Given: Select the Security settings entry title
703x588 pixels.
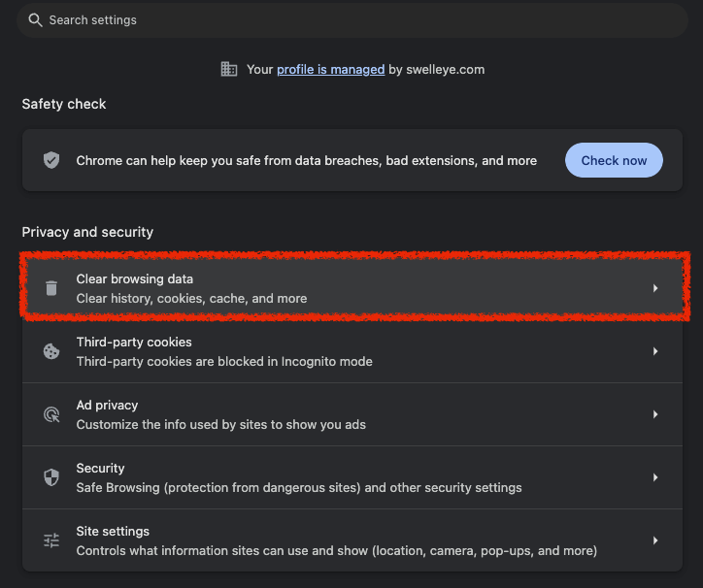Looking at the screenshot, I should click(101, 468).
